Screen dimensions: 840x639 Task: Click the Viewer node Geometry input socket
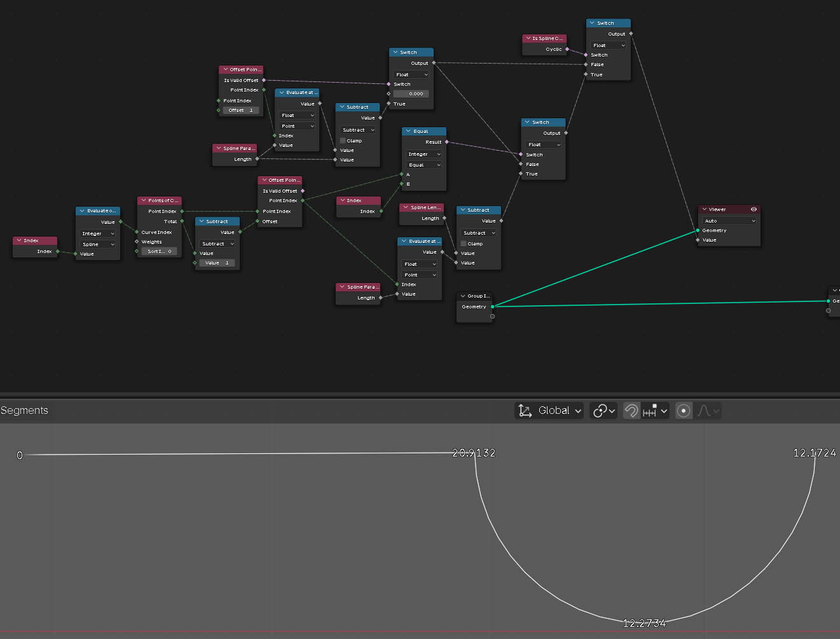click(x=698, y=230)
